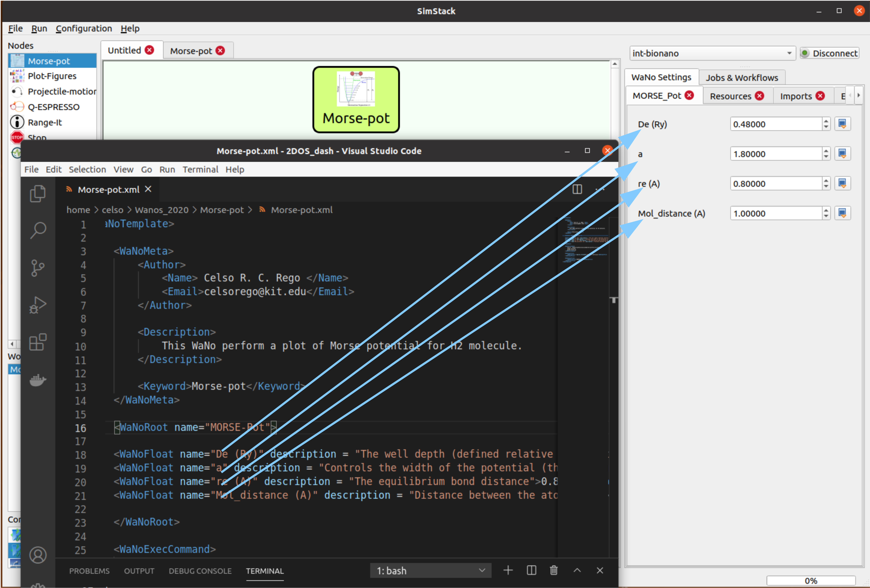
Task: Open VS Code Edit menu
Action: click(54, 169)
